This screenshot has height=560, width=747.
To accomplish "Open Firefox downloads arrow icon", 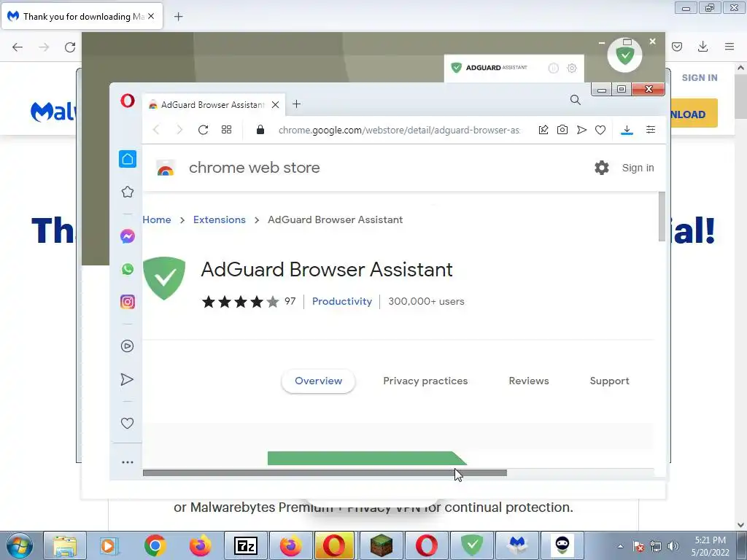I will [703, 47].
